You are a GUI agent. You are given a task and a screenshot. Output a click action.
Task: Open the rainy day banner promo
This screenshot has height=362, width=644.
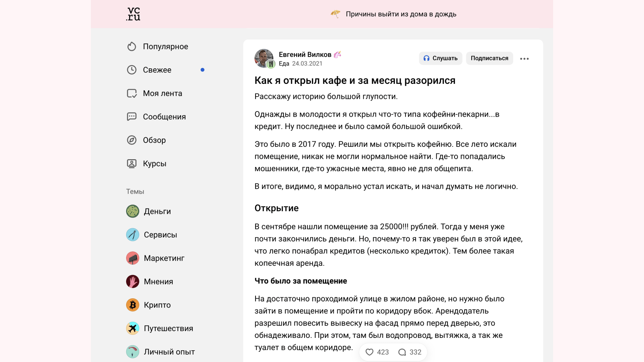[401, 14]
